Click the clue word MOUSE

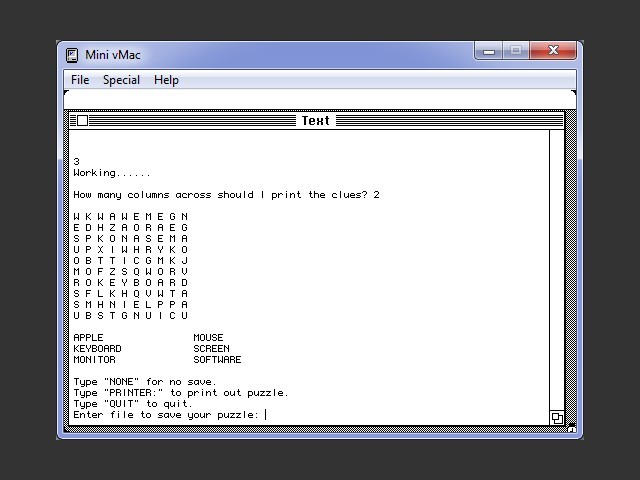[208, 338]
